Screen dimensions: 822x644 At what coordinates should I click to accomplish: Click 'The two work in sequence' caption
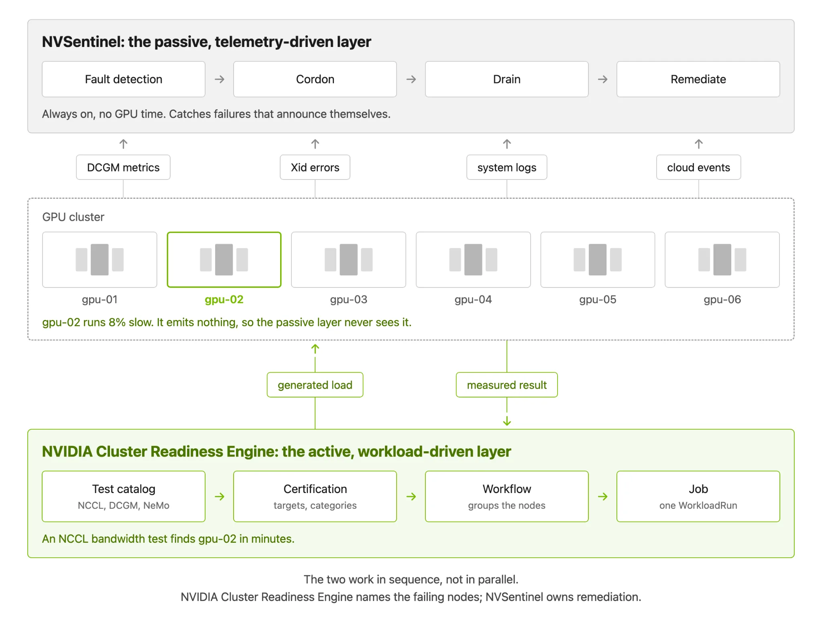[x=411, y=579]
